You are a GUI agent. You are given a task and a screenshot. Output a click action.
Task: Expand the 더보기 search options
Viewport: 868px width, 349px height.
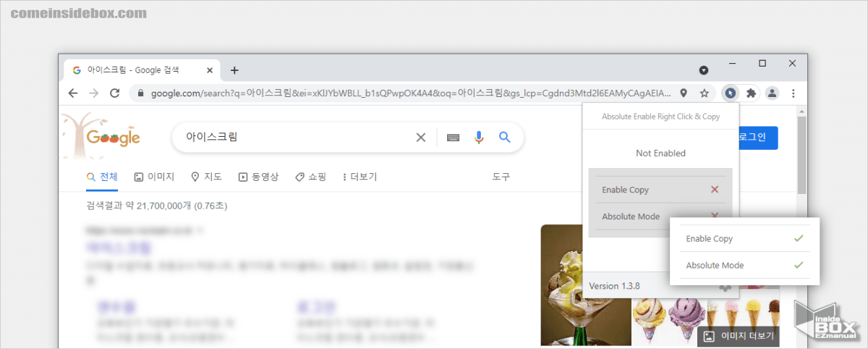point(359,177)
